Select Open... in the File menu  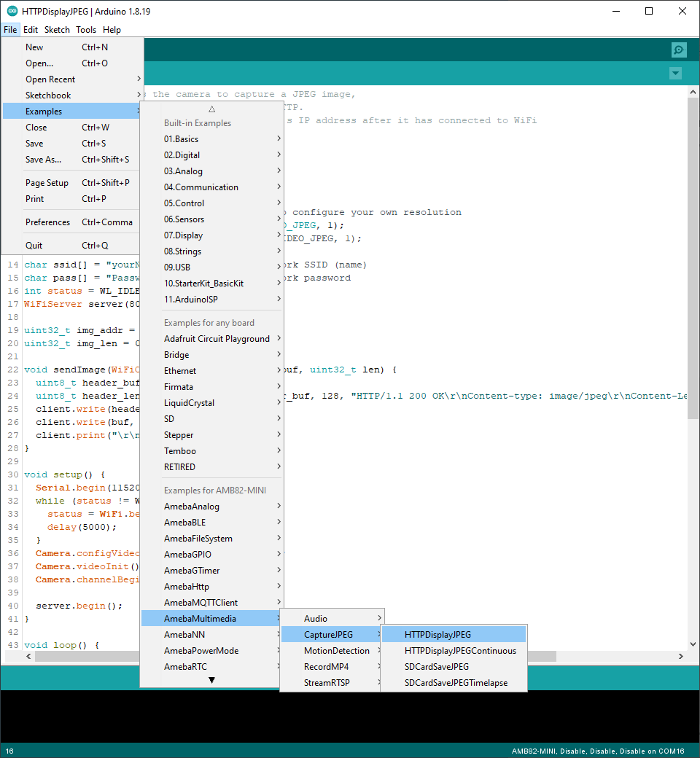[x=73, y=63]
